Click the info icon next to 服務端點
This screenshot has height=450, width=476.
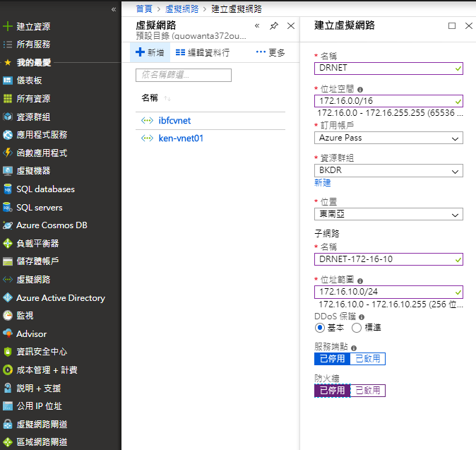[x=354, y=348]
